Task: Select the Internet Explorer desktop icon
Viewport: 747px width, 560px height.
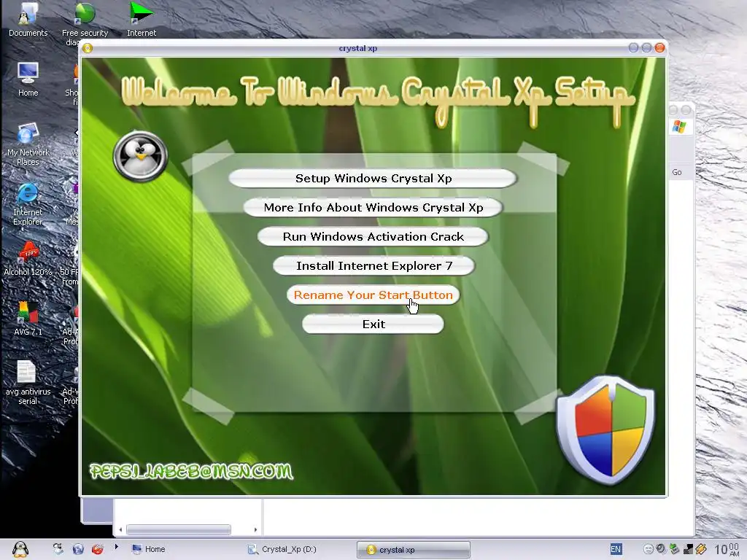Action: click(x=28, y=204)
